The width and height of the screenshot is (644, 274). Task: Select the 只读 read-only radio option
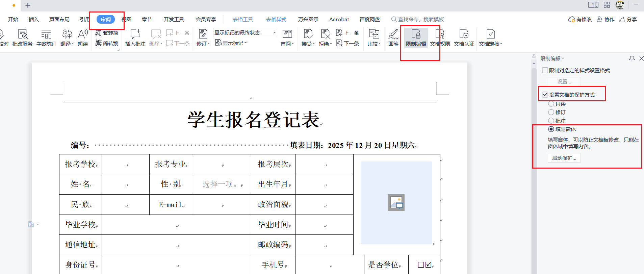[x=551, y=104]
